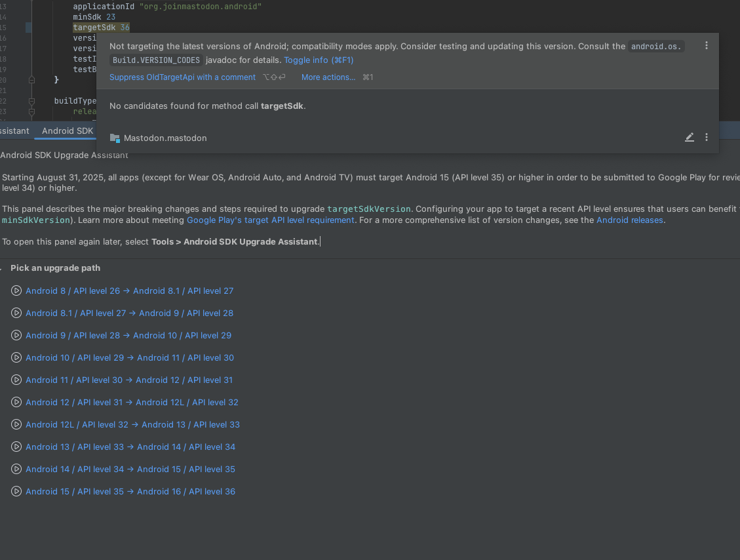Open 'More actions...' in the inspection popup
This screenshot has width=740, height=560.
(328, 77)
